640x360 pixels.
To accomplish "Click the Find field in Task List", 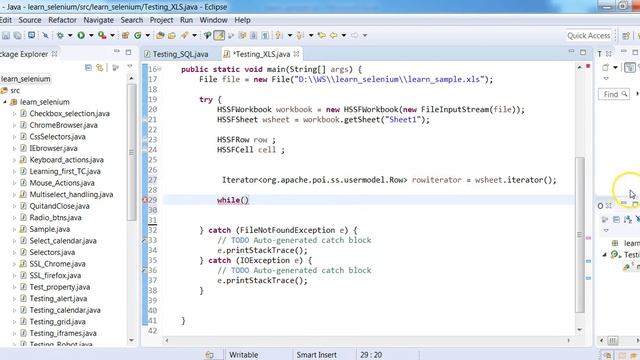I will (x=613, y=94).
